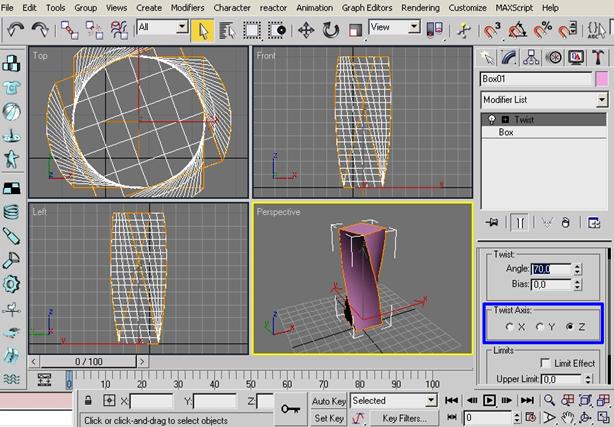Select the X twist axis radio button
Viewport: 614px width, 427px height.
click(511, 326)
